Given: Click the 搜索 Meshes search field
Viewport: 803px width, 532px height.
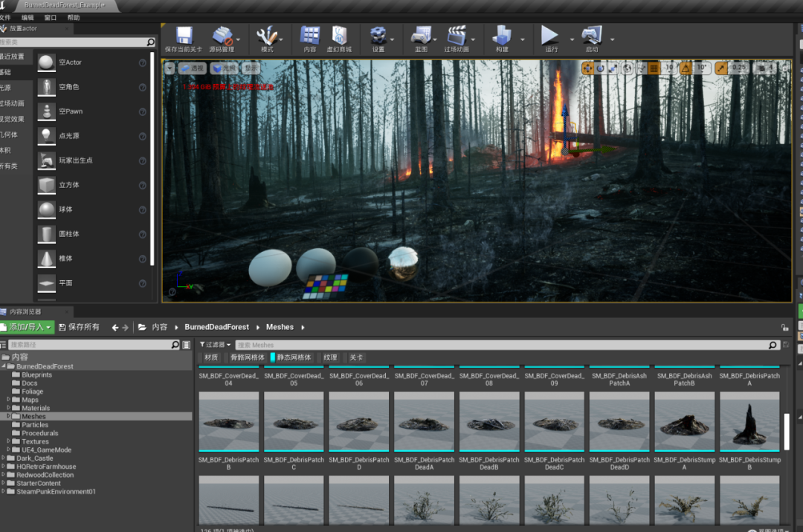Looking at the screenshot, I should [x=507, y=345].
